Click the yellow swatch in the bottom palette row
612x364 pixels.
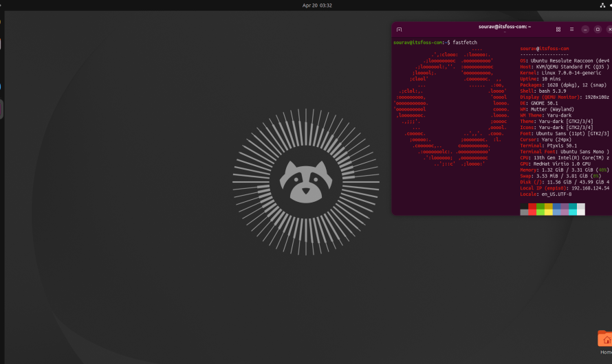548,212
